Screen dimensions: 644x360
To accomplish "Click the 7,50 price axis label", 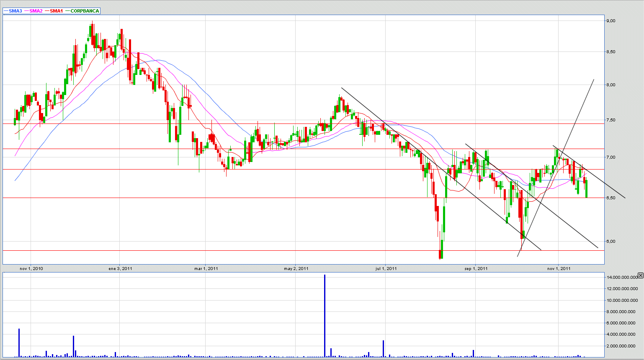I will pyautogui.click(x=611, y=120).
